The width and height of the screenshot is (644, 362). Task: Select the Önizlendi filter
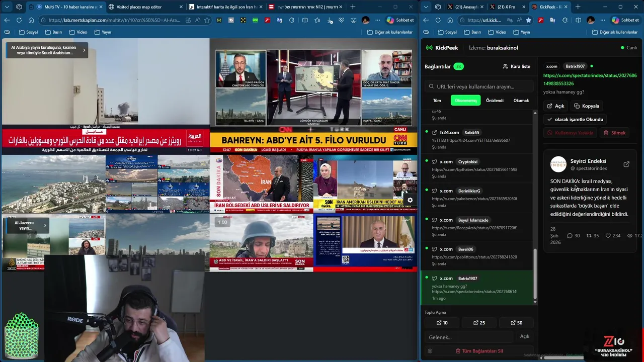coord(495,101)
